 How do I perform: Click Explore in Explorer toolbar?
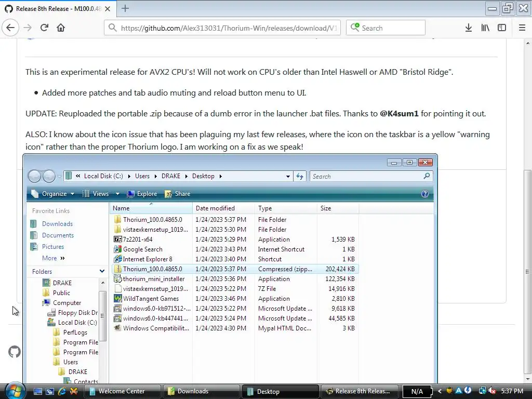pyautogui.click(x=142, y=194)
